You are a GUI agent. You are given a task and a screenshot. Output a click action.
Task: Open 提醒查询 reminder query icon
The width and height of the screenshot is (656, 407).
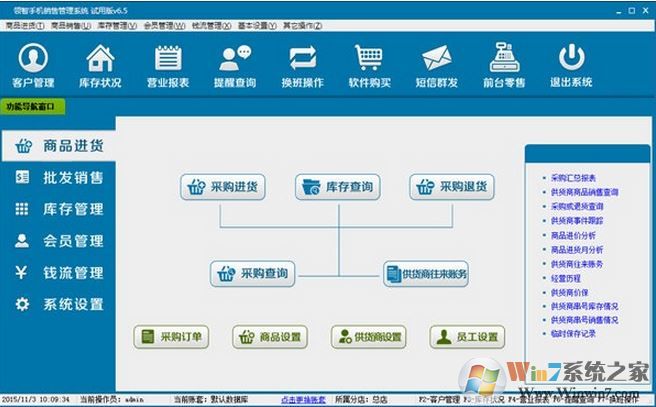235,65
